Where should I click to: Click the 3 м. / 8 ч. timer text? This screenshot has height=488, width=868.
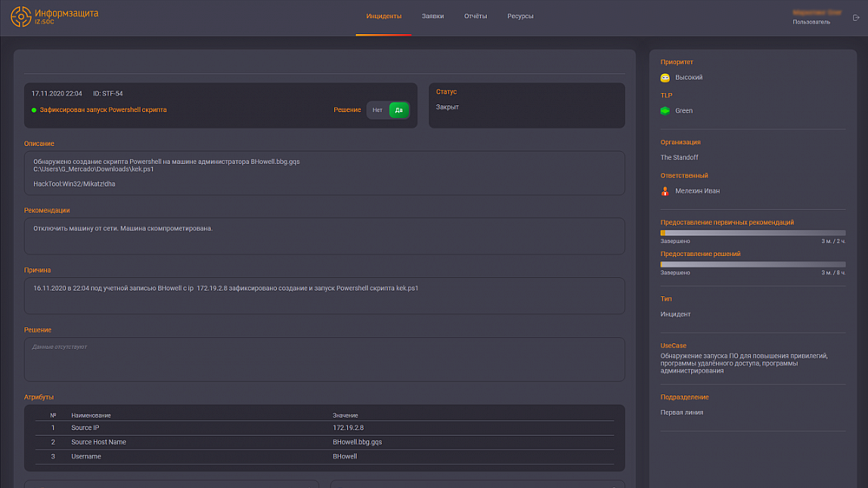(x=833, y=273)
